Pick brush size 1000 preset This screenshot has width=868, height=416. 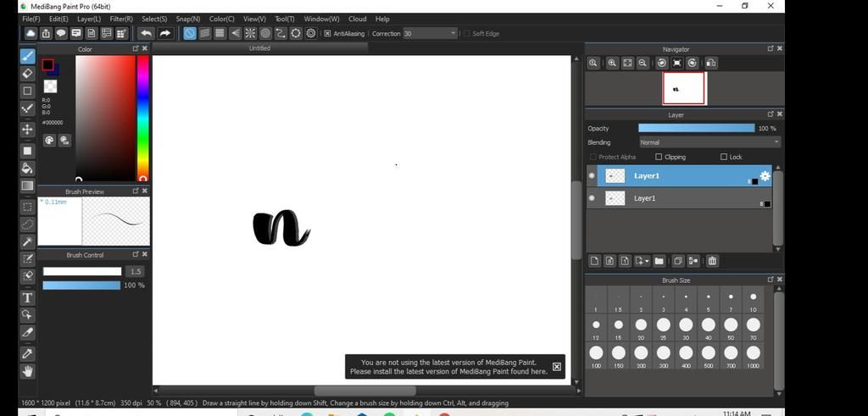[753, 355]
